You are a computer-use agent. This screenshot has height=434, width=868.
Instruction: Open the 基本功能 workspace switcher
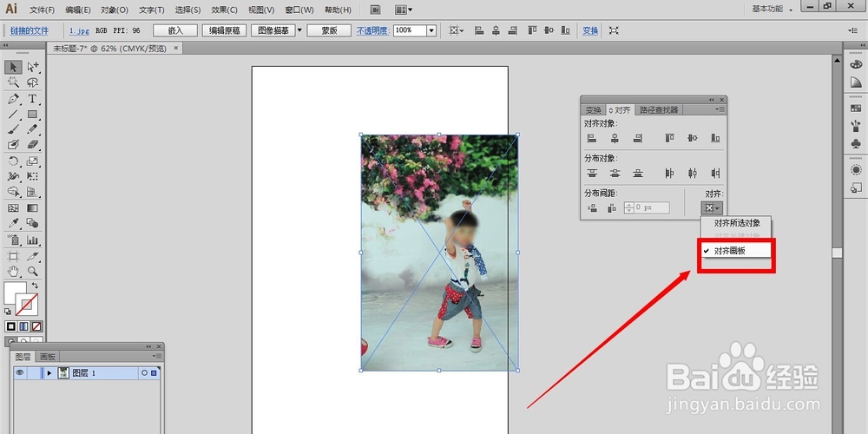[771, 10]
